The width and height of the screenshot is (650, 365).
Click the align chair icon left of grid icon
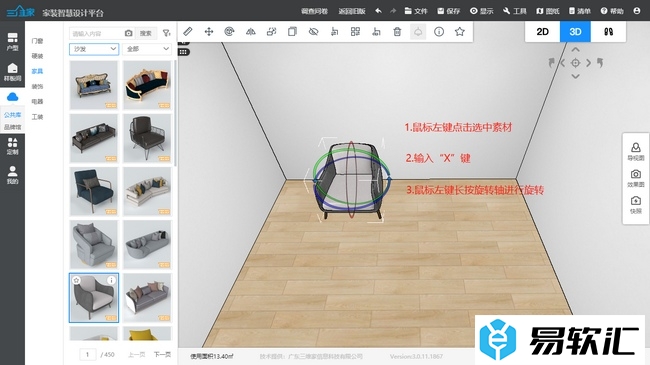(x=335, y=32)
